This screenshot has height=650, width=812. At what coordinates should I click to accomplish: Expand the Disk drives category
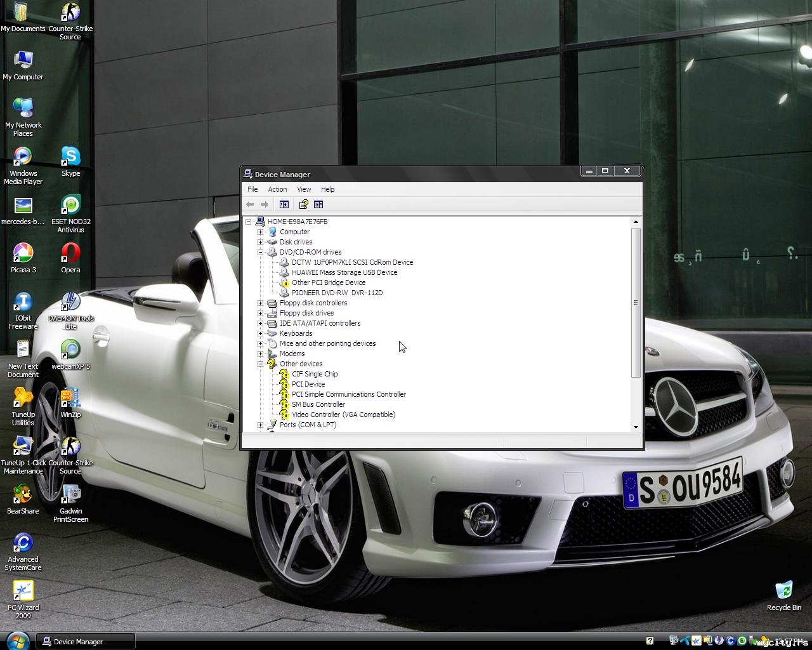(260, 242)
